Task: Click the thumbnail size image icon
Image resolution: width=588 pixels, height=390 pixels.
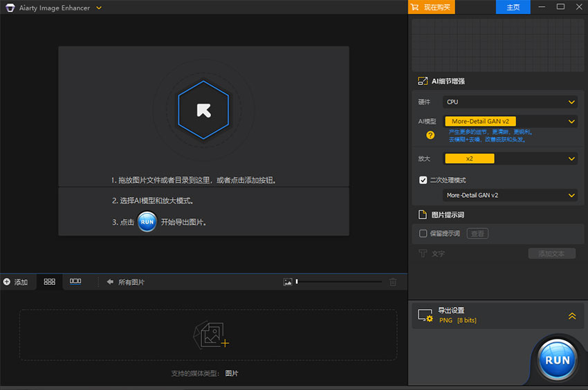Action: pyautogui.click(x=288, y=282)
